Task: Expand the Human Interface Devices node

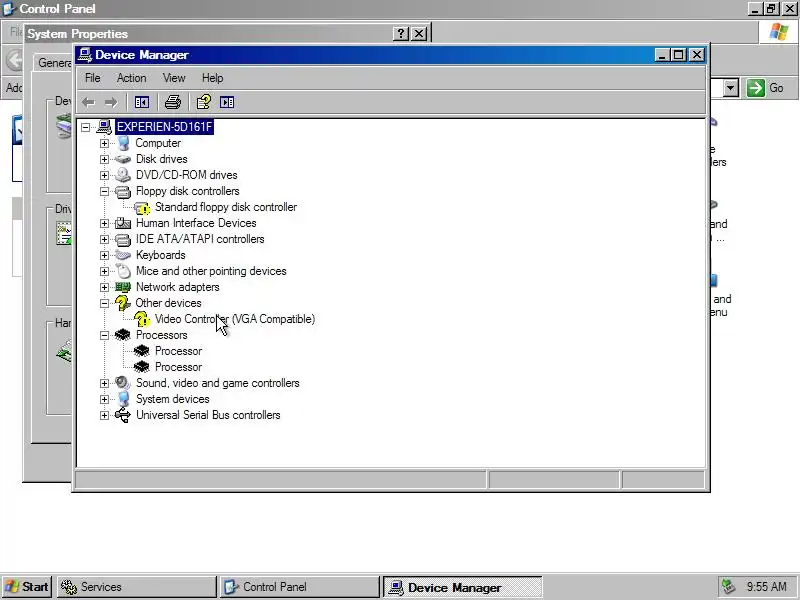Action: tap(105, 223)
